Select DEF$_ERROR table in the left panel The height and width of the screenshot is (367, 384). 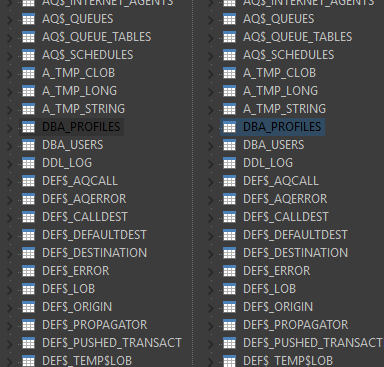click(x=75, y=271)
